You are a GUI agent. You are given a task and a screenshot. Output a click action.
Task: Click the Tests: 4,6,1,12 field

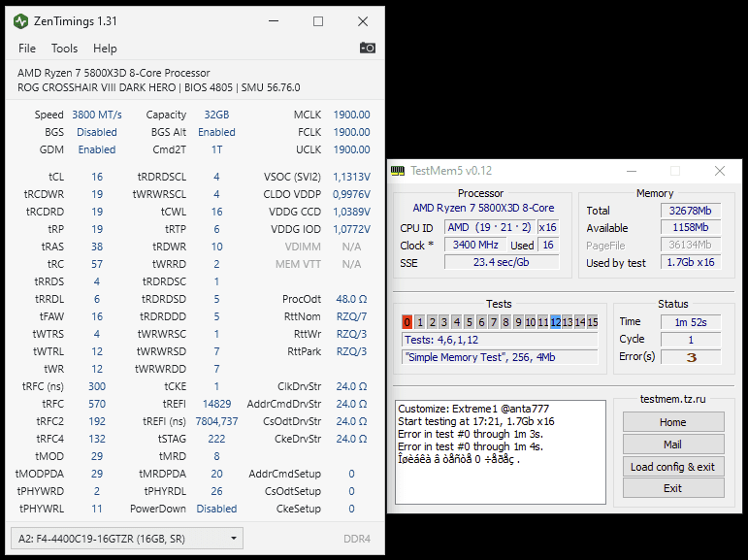click(500, 340)
